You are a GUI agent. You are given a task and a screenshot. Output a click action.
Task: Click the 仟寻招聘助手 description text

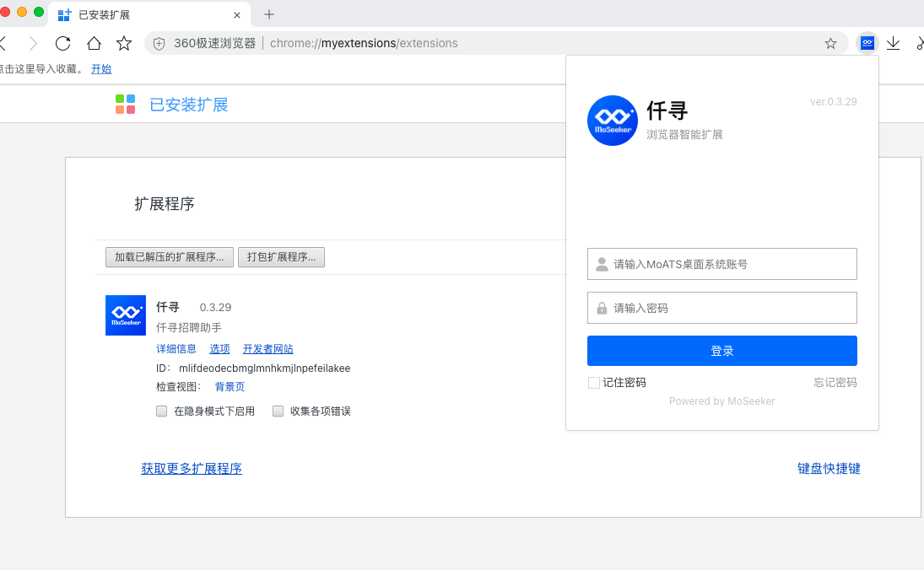(x=188, y=328)
